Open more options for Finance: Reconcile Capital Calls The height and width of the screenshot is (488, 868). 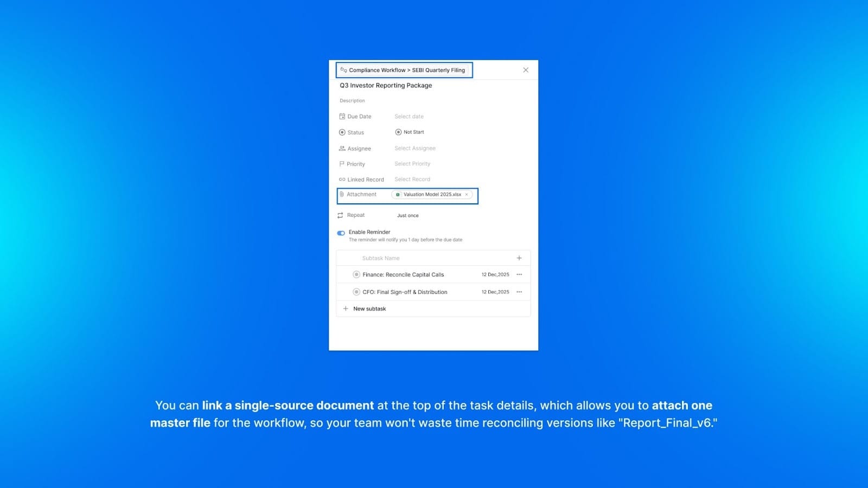click(519, 274)
